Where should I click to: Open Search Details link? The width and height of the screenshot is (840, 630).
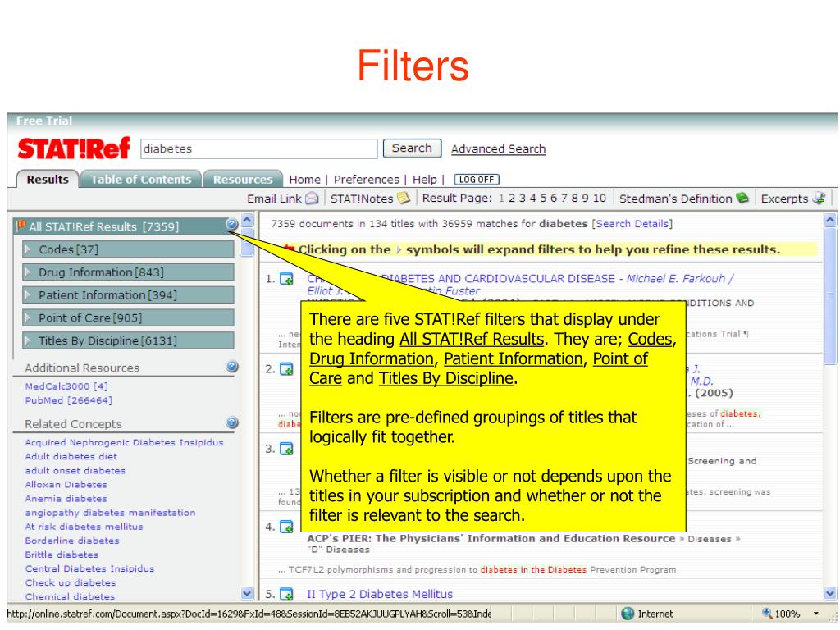click(632, 223)
